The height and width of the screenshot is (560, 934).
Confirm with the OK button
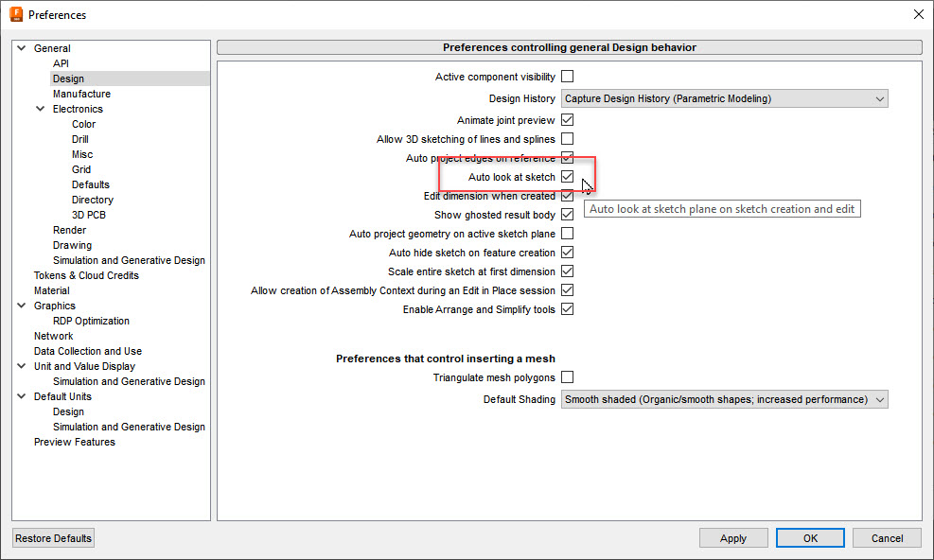click(x=810, y=538)
